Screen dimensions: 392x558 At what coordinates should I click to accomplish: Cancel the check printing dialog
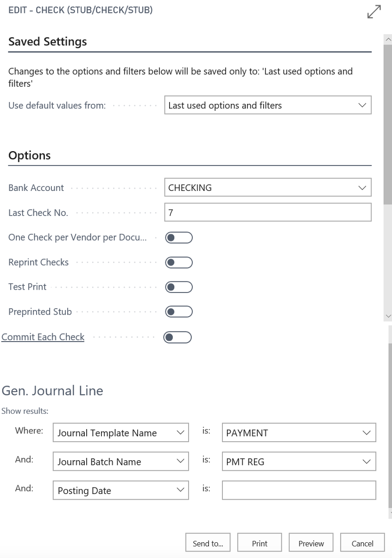[x=362, y=542]
